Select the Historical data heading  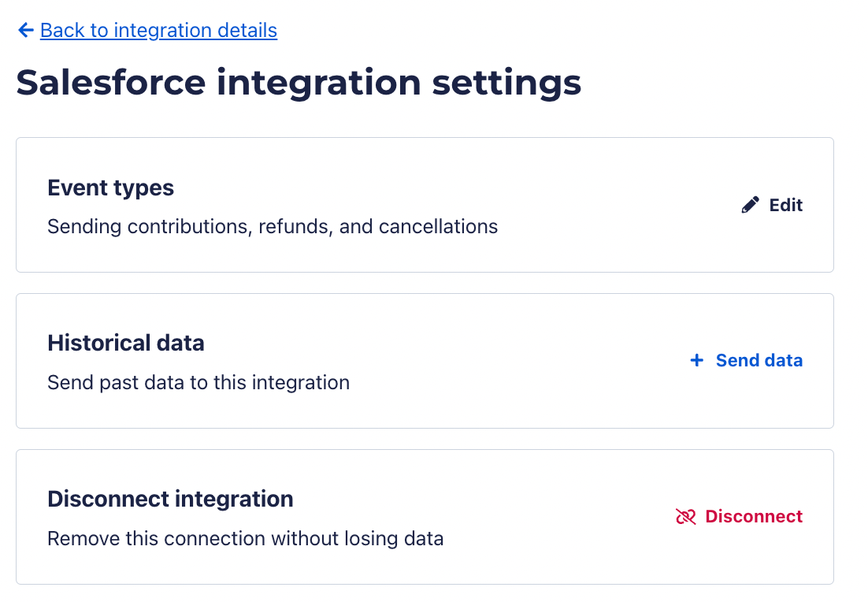pyautogui.click(x=126, y=344)
